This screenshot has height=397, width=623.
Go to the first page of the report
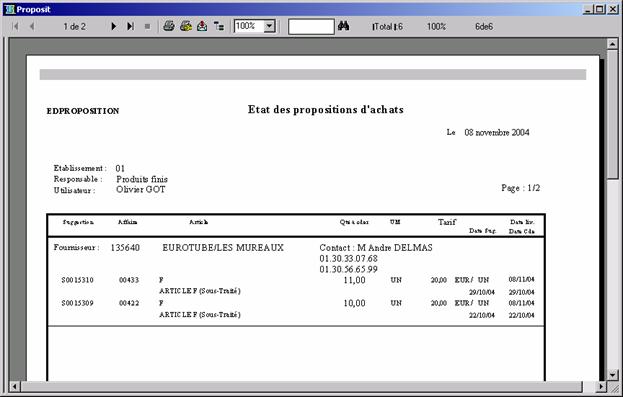click(15, 27)
